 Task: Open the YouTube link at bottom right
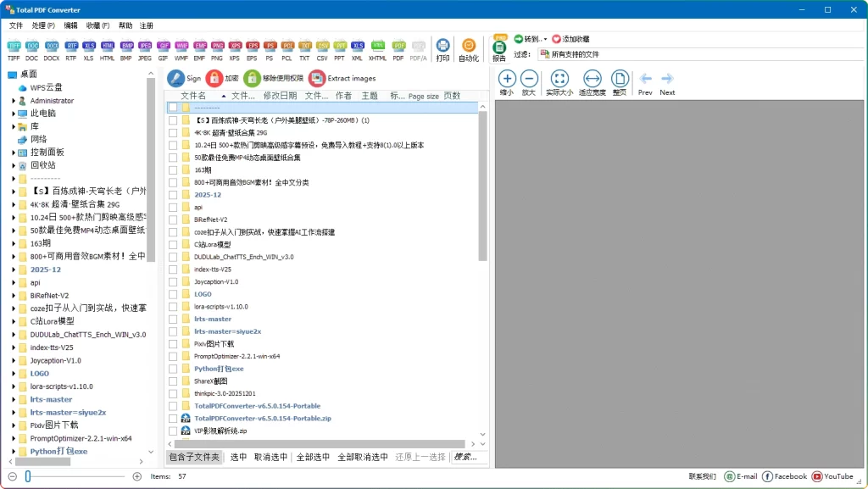[833, 475]
